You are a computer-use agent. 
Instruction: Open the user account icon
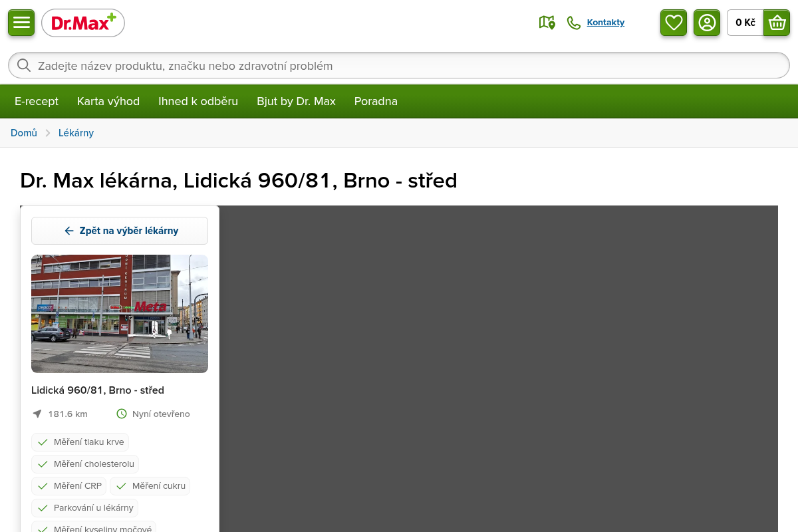[707, 23]
